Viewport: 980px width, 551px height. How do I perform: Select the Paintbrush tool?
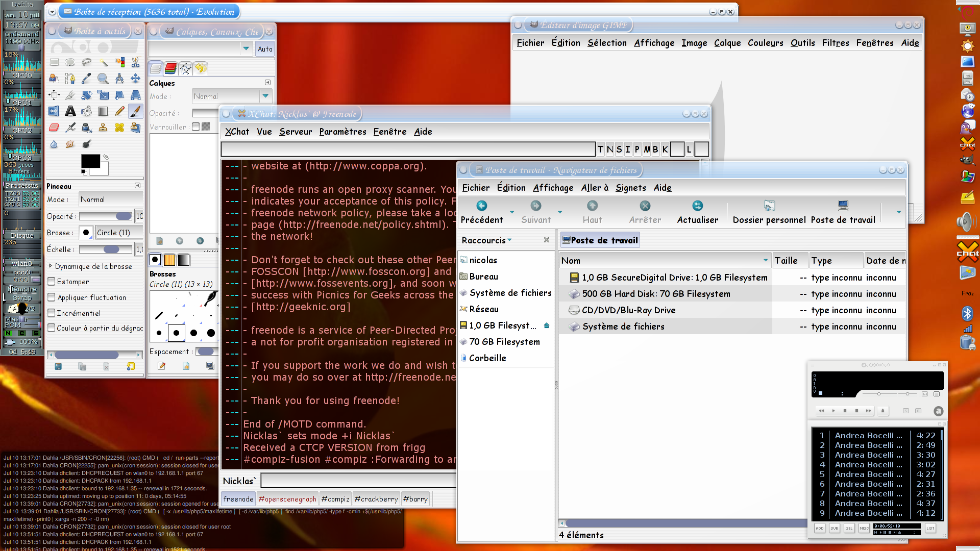tap(136, 111)
